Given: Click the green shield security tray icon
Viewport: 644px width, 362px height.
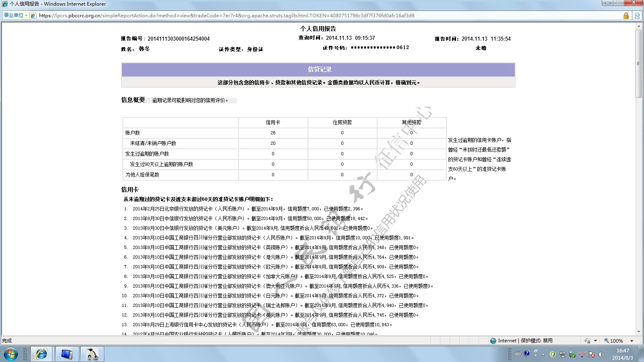Looking at the screenshot, I should coord(553,354).
